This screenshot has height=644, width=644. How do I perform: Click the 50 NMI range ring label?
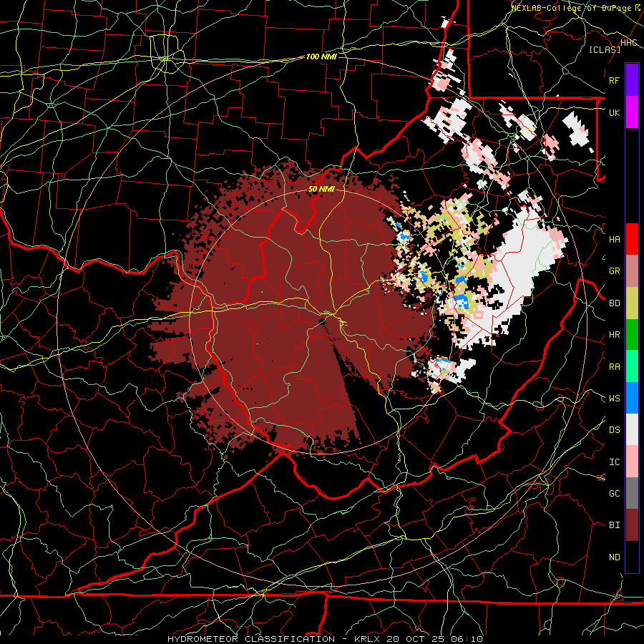coord(321,190)
